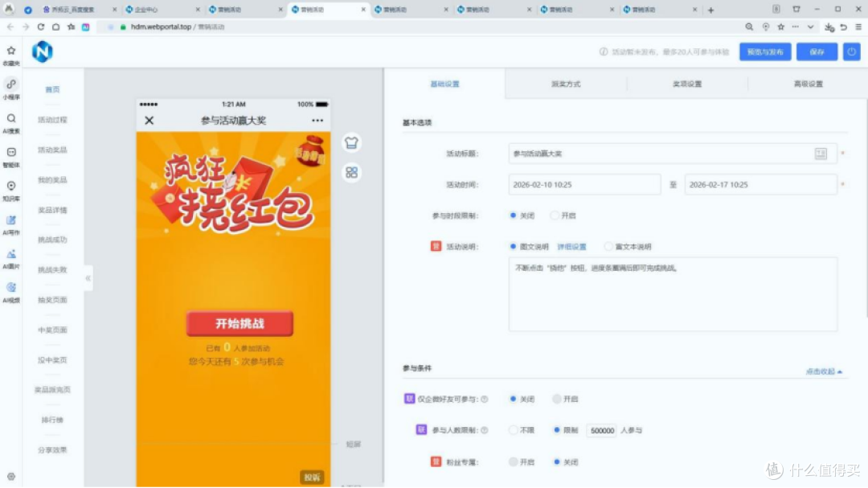Open browser toolbar chevron dropdown
The image size is (868, 488).
click(x=810, y=27)
